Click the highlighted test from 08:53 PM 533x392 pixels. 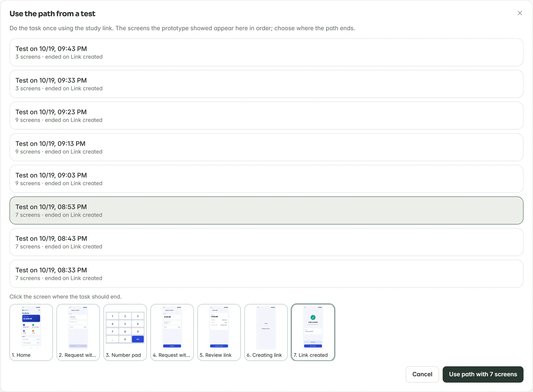pyautogui.click(x=266, y=210)
